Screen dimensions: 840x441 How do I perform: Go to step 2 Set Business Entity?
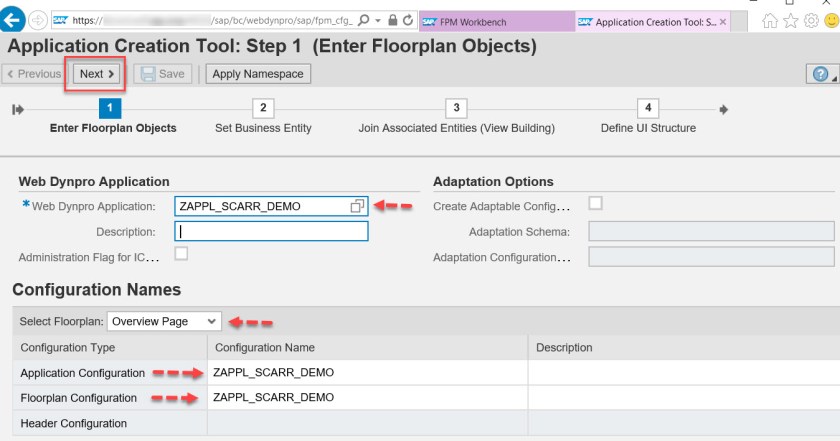tap(263, 108)
